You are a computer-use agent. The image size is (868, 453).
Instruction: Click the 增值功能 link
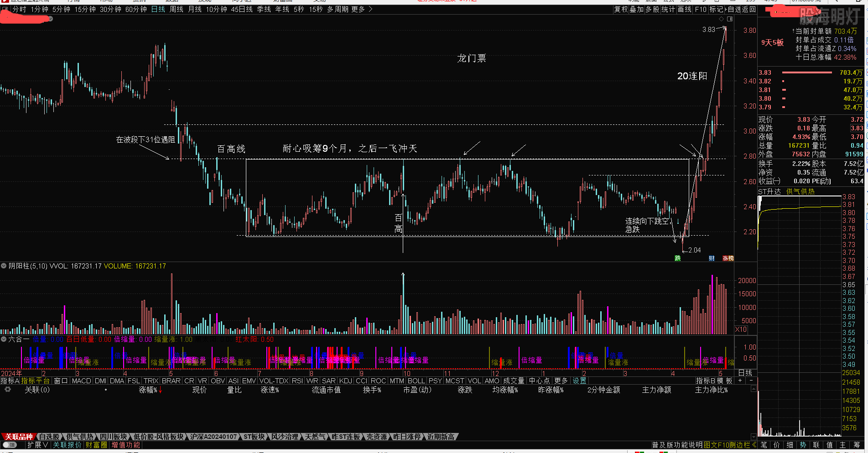pyautogui.click(x=126, y=445)
